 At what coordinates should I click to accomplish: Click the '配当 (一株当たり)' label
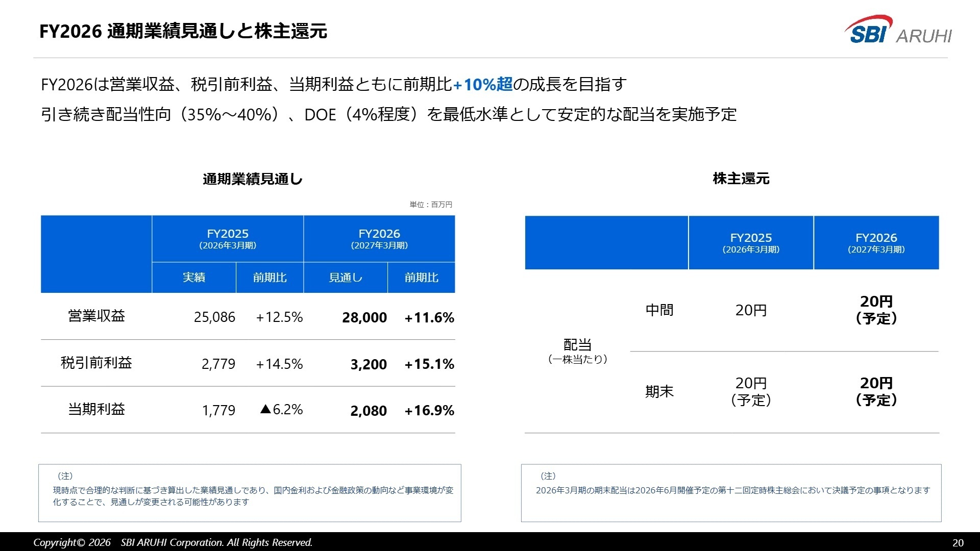pos(578,351)
